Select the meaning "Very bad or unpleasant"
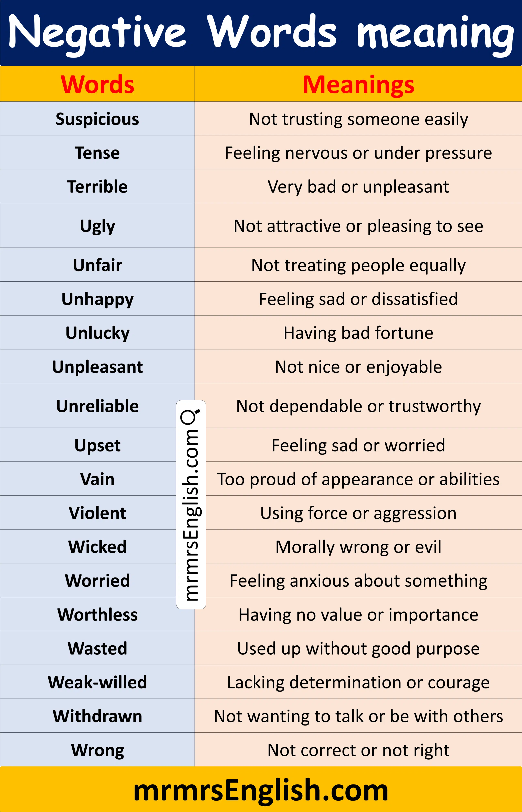The width and height of the screenshot is (522, 812). (358, 187)
